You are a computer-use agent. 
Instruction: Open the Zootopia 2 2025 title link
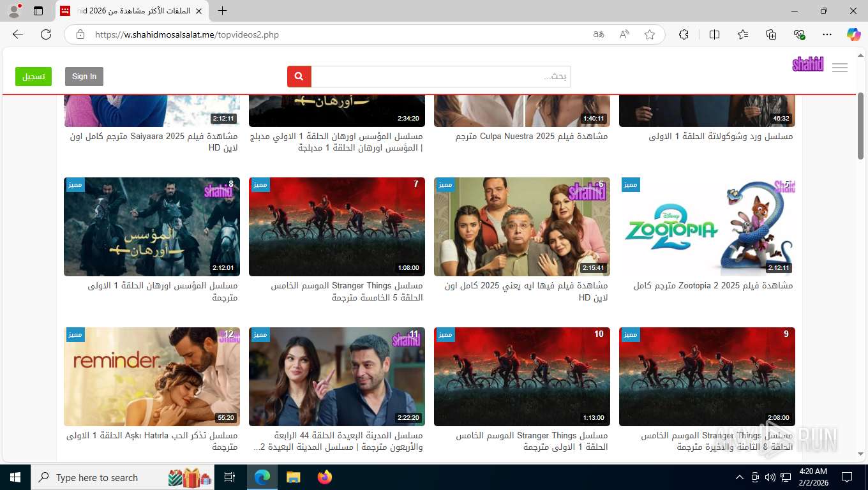713,286
